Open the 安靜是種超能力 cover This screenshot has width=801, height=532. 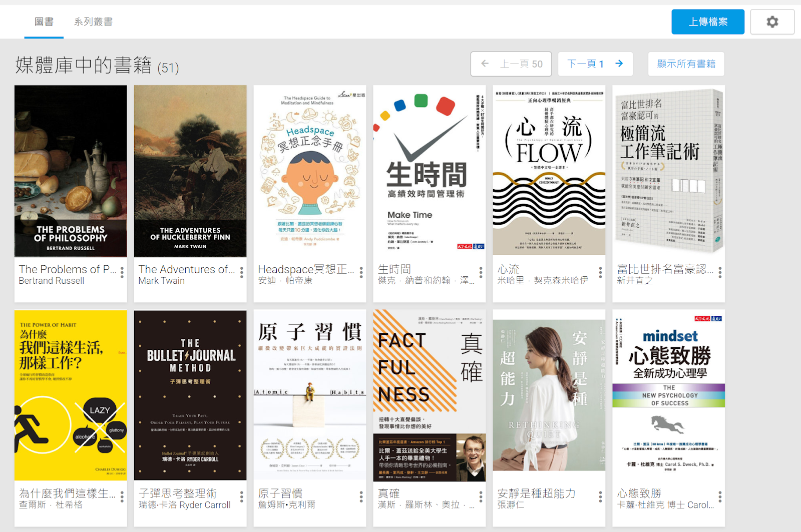[549, 395]
